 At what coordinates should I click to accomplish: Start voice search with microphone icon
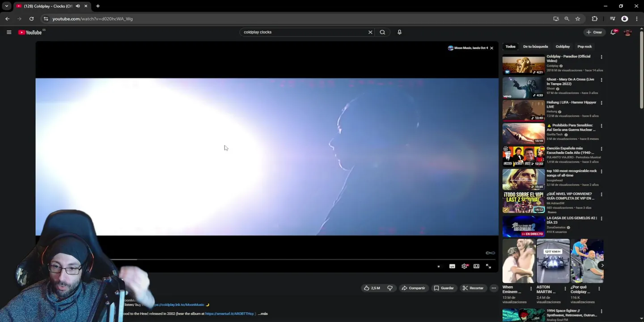tap(399, 32)
